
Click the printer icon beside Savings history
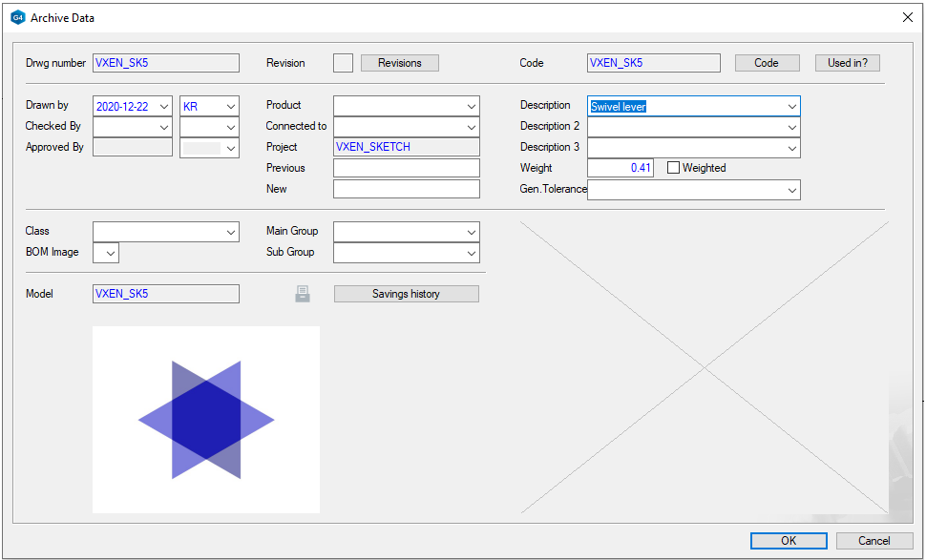(x=303, y=294)
